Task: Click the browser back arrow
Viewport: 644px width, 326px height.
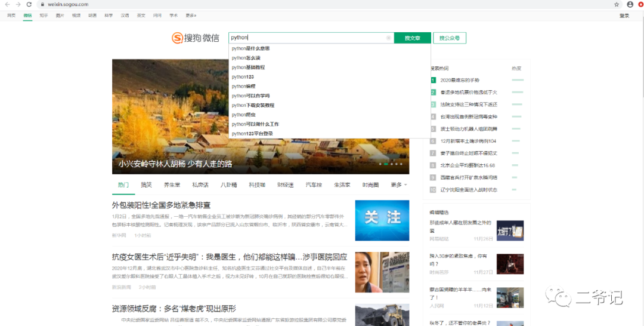Action: (x=7, y=4)
